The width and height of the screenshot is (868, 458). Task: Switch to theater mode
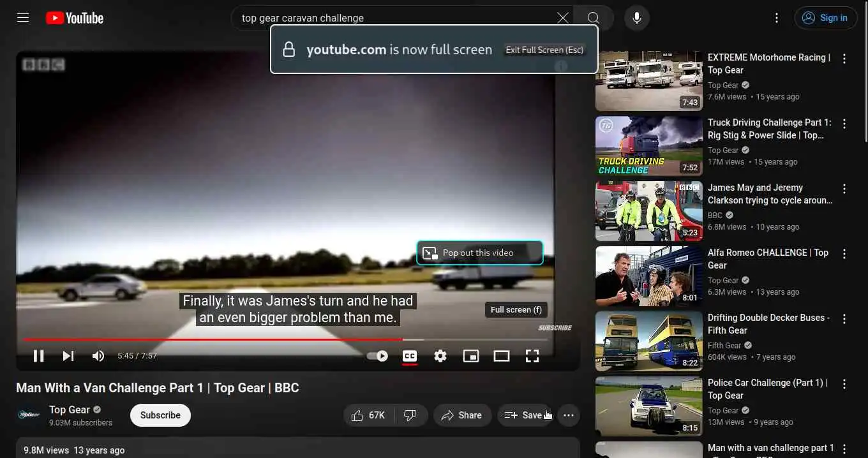(x=502, y=356)
